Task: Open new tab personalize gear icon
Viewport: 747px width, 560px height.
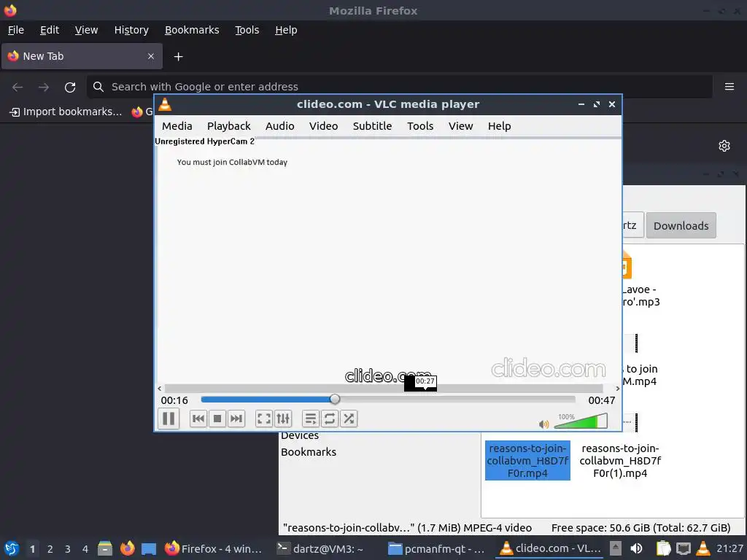Action: tap(724, 146)
